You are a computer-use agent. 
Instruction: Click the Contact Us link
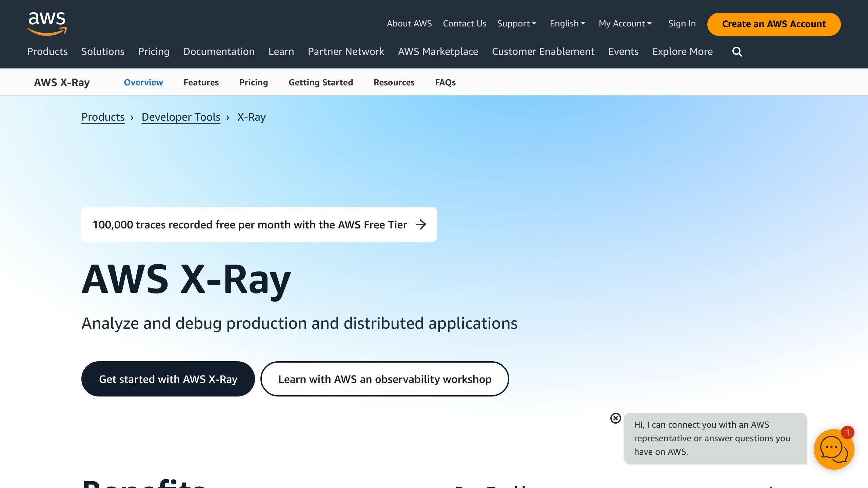click(465, 24)
